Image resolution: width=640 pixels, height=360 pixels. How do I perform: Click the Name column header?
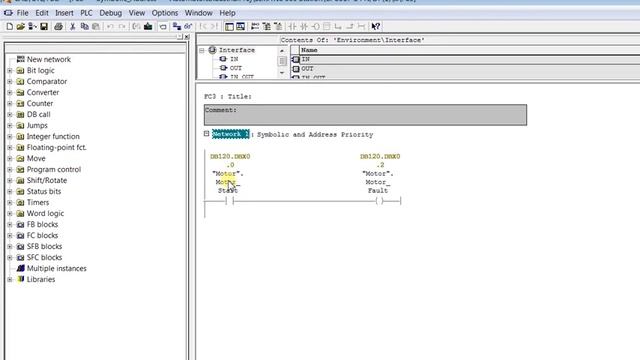(x=469, y=50)
